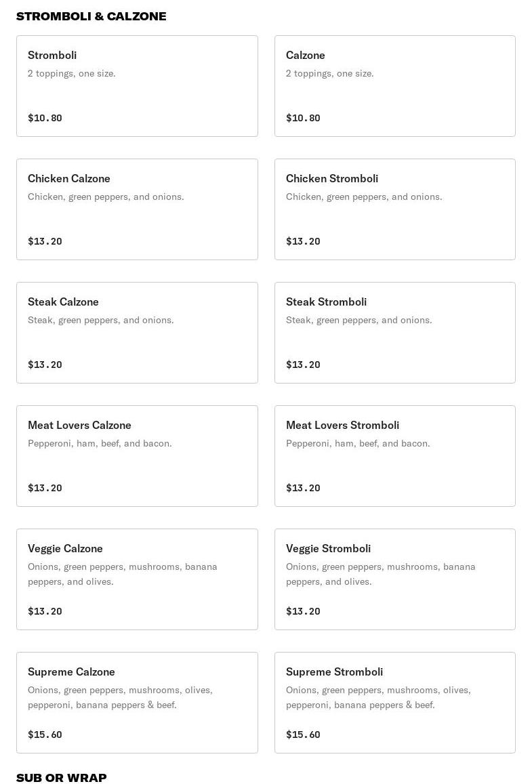Viewport: 532px width, 784px height.
Task: Open Meat Lovers Stromboli details
Action: (394, 456)
